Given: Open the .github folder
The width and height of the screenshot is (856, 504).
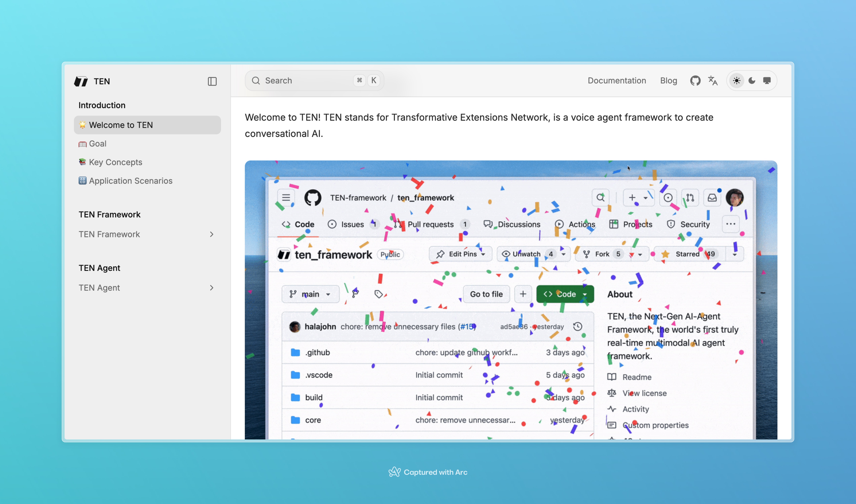Looking at the screenshot, I should (x=317, y=353).
